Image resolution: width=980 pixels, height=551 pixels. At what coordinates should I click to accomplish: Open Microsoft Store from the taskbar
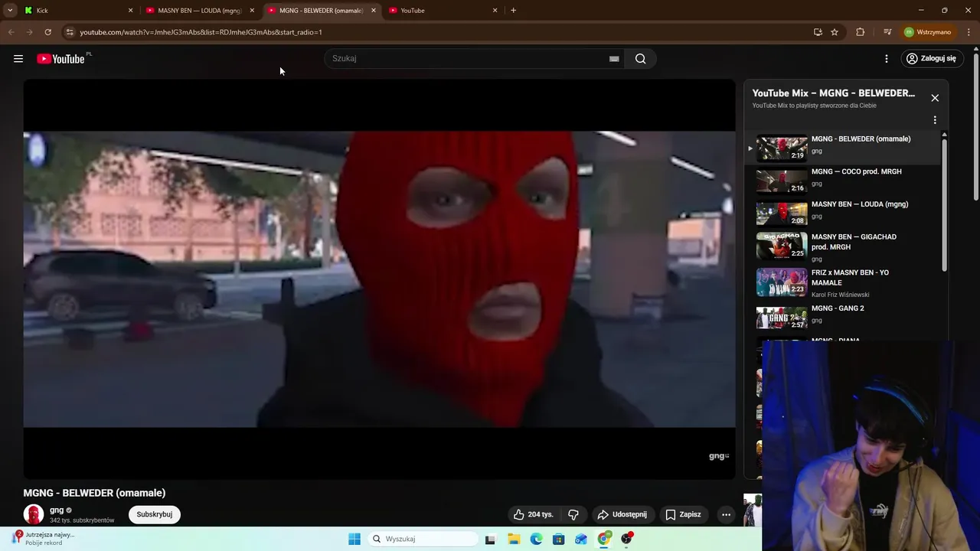click(x=559, y=539)
